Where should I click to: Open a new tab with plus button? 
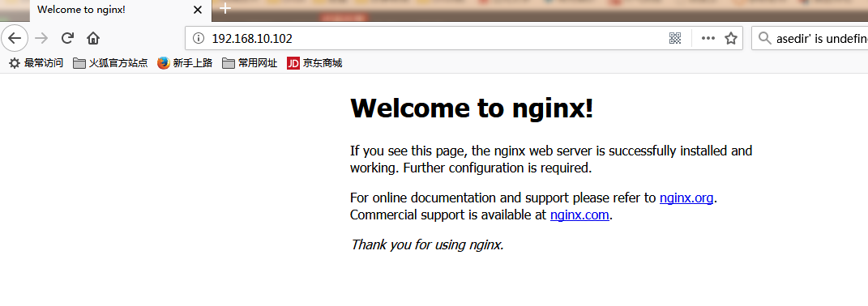224,8
